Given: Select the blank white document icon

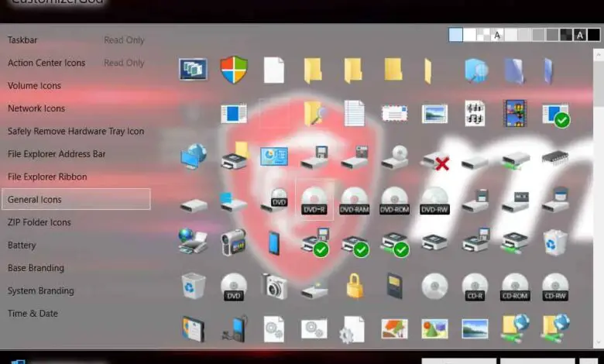Looking at the screenshot, I should pos(274,70).
